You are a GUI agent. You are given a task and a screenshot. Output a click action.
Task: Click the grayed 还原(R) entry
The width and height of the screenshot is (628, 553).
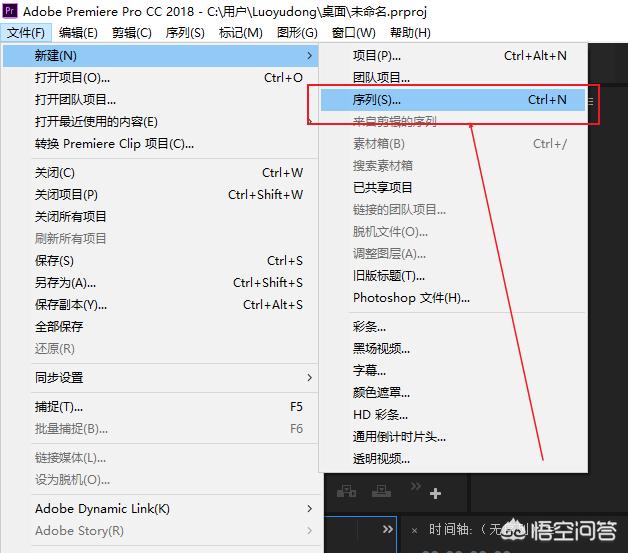[161, 349]
